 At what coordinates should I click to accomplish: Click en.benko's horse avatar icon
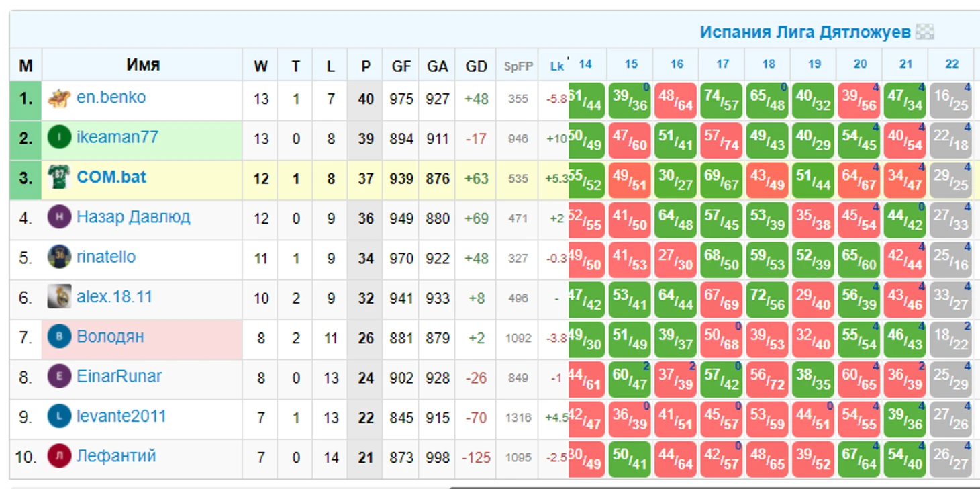click(59, 99)
